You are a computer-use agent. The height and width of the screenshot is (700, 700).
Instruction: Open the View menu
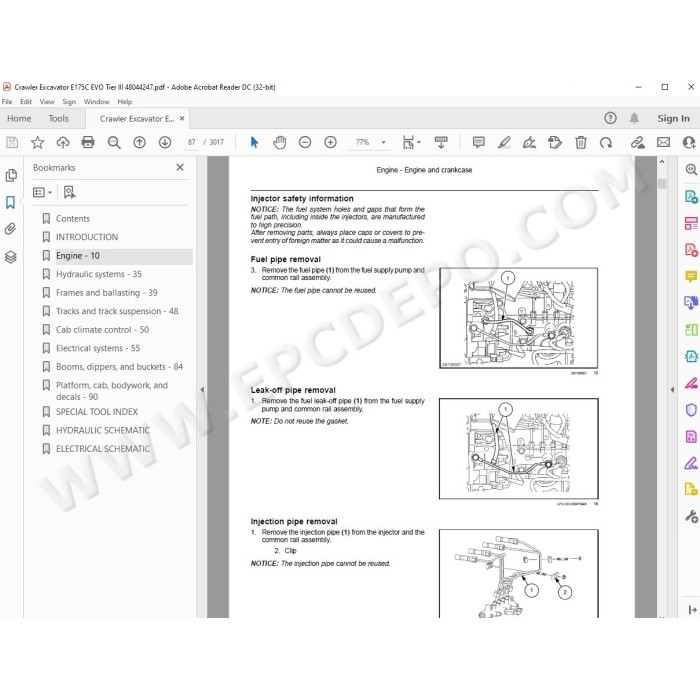[x=47, y=102]
